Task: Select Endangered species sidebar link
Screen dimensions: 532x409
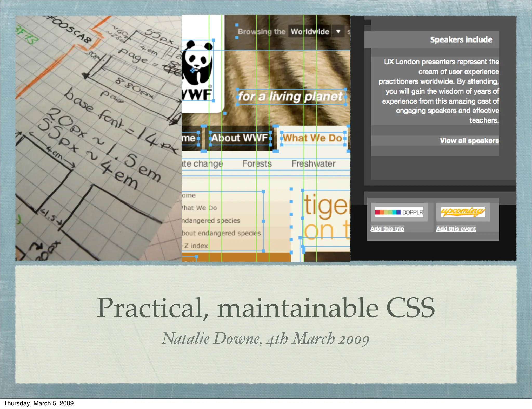Action: 211,220
